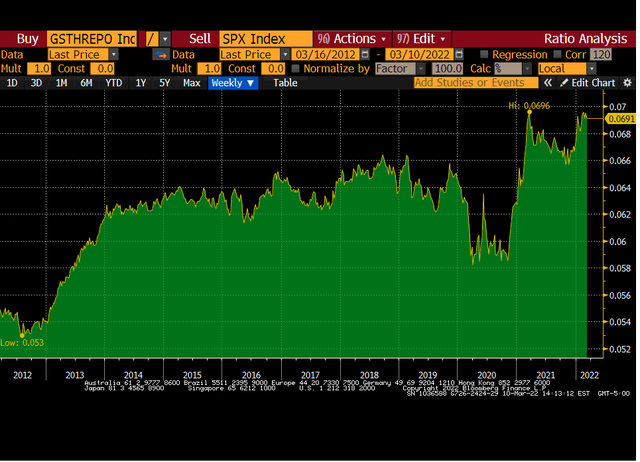Click the Add Studies or Events field
The height and width of the screenshot is (462, 640).
(x=476, y=83)
